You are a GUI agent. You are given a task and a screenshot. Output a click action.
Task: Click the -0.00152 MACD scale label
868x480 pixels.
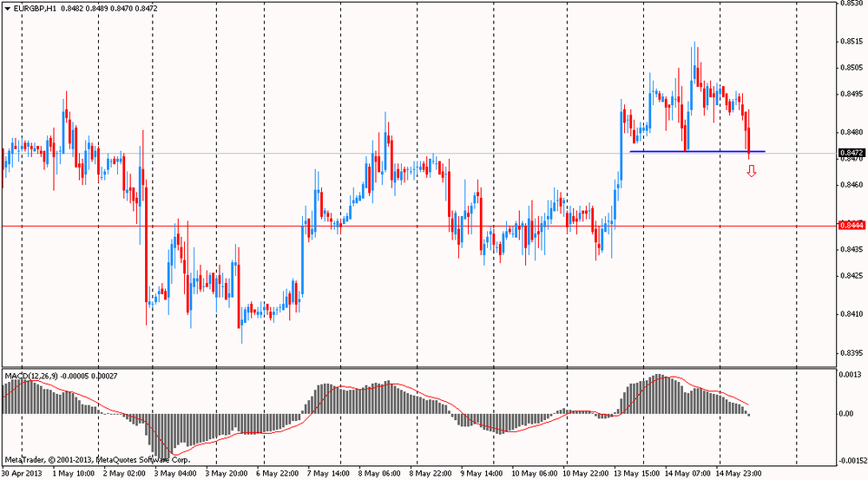(852, 461)
